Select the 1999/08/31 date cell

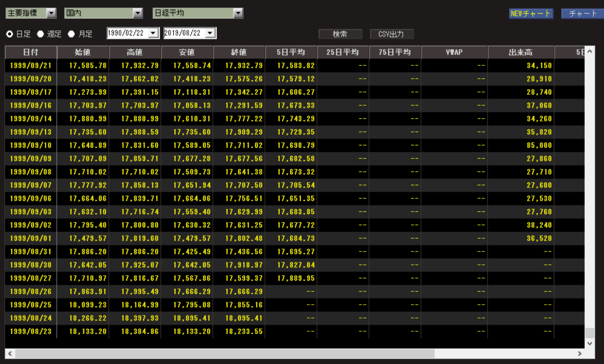point(31,252)
